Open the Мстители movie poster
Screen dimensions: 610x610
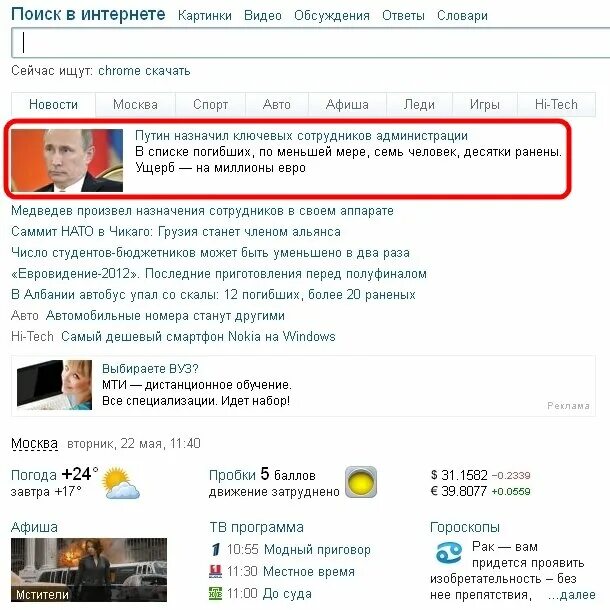pos(89,570)
